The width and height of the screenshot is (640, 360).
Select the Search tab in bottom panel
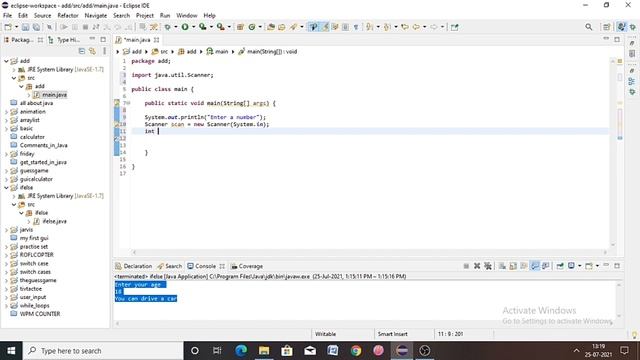(x=170, y=266)
